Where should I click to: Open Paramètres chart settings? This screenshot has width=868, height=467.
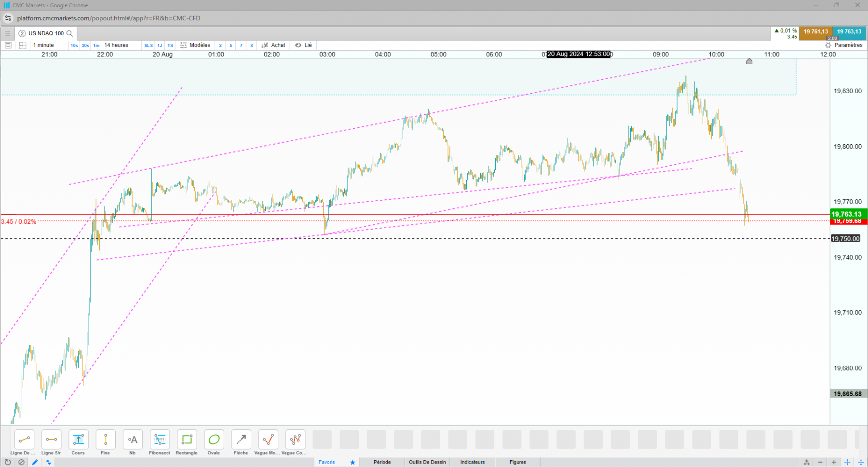844,45
